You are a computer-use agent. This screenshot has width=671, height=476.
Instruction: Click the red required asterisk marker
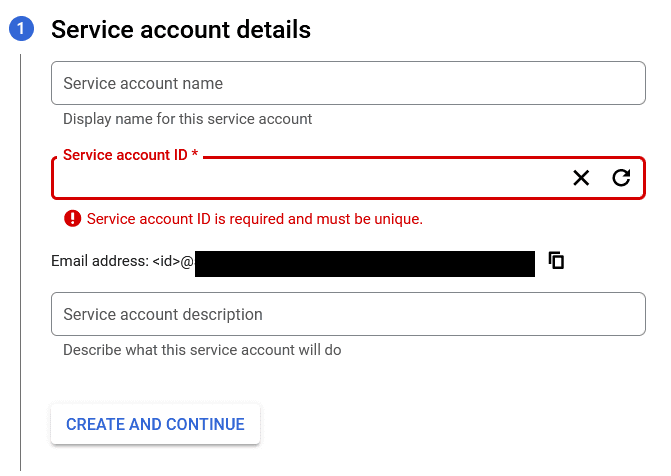[x=195, y=153]
